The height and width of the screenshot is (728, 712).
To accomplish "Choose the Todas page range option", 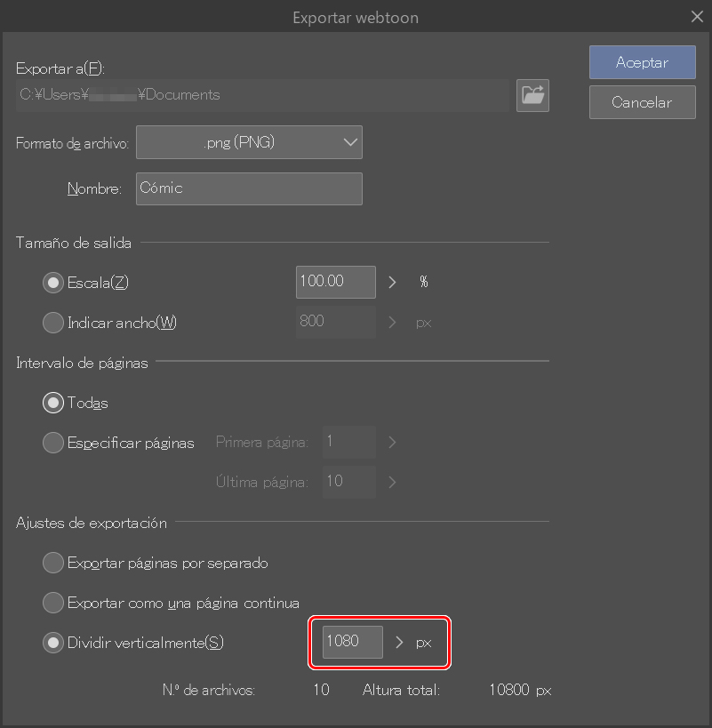I will (x=53, y=403).
